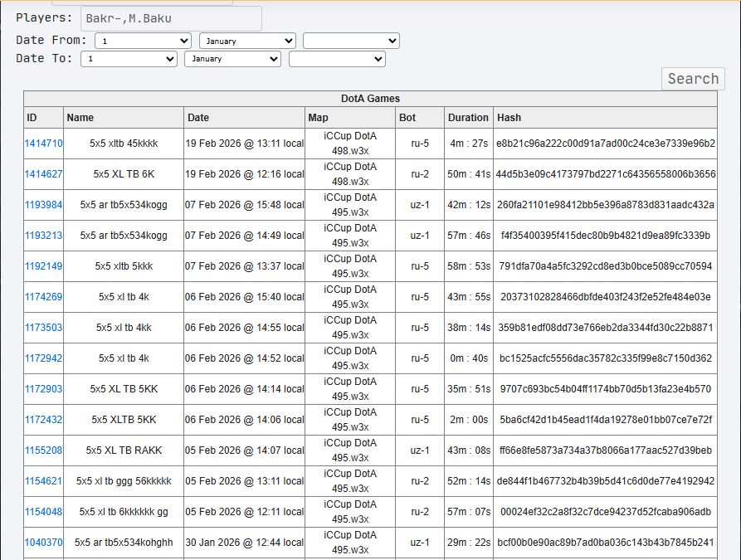Click date '30 Jan 2026 @ 12:44 local'
Screen dimensions: 741x560
[x=244, y=543]
